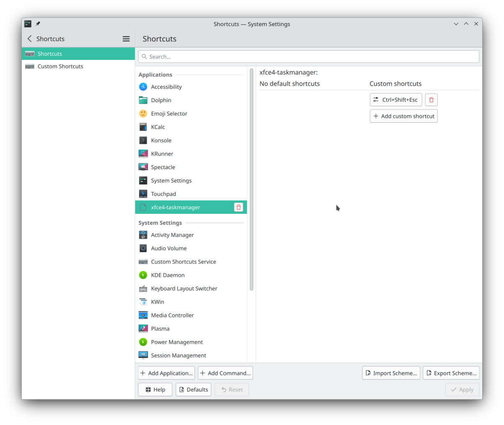The width and height of the screenshot is (504, 425).
Task: Click the Reset button
Action: (x=232, y=389)
